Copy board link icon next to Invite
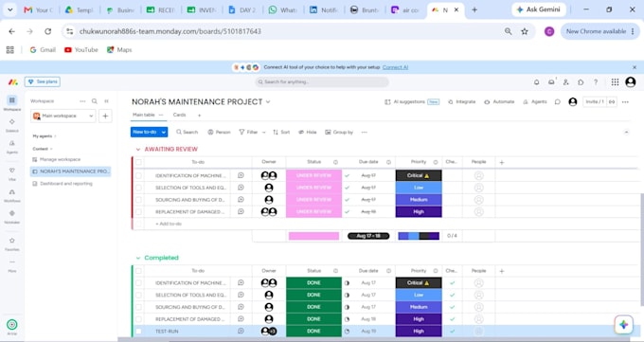 coord(612,102)
